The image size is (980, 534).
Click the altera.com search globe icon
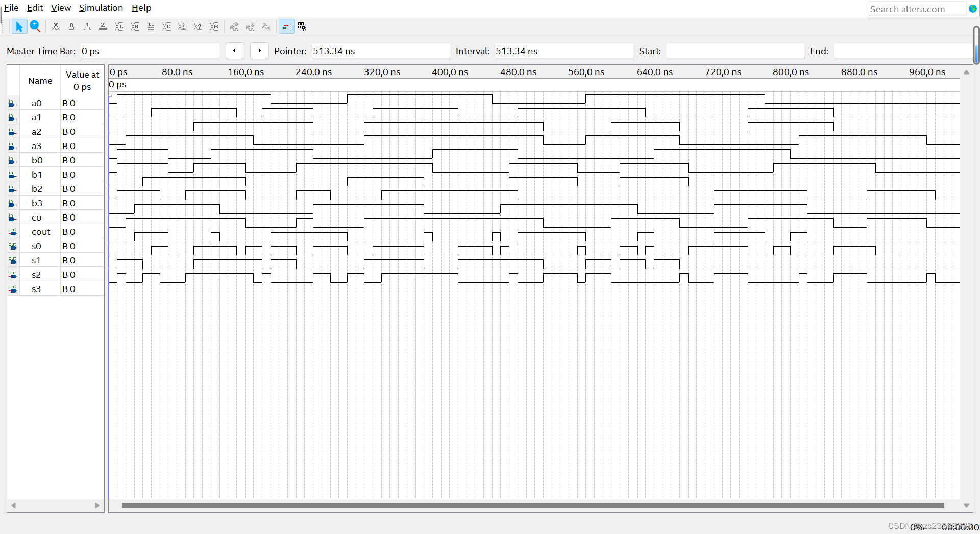click(972, 9)
